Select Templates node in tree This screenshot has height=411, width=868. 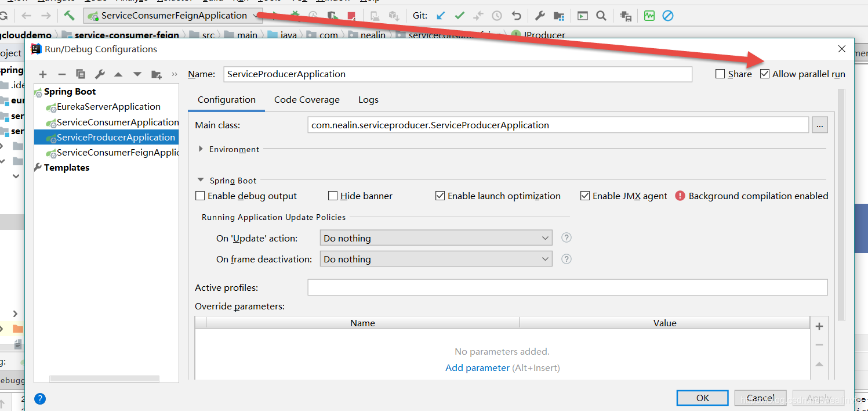click(x=66, y=168)
